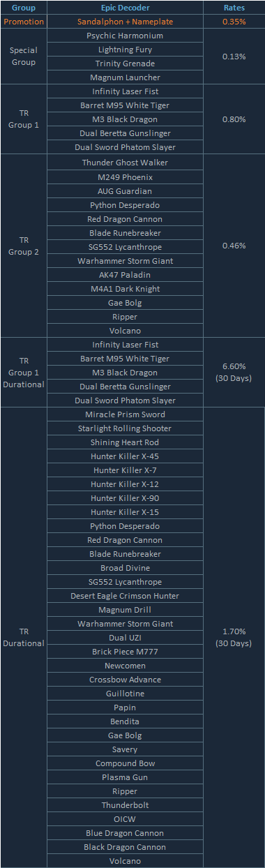Click the Group column header
This screenshot has height=868, width=265.
[24, 8]
